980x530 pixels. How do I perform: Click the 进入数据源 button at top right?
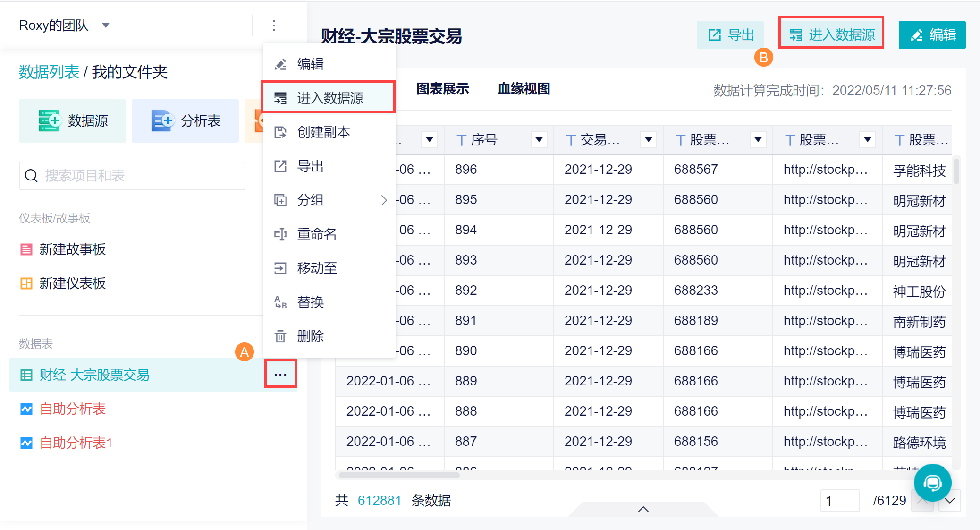[x=831, y=34]
